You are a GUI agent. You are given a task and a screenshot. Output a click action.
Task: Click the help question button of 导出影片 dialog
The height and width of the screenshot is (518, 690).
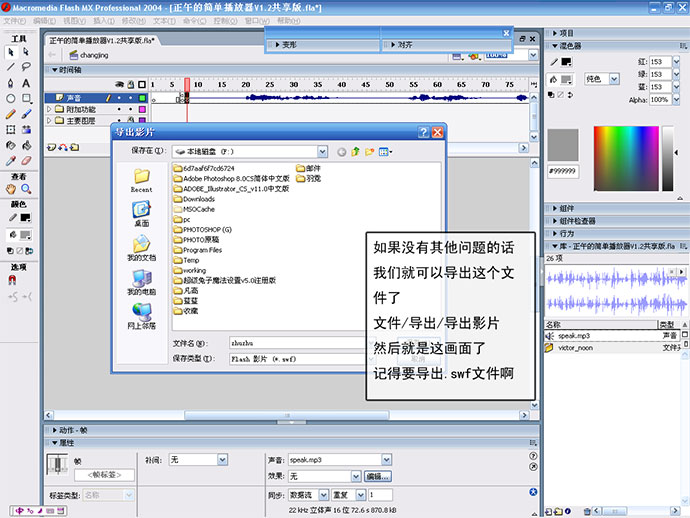click(x=423, y=132)
